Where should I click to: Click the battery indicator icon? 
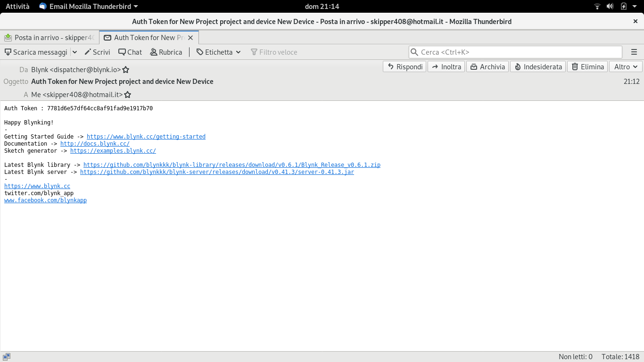(x=624, y=6)
